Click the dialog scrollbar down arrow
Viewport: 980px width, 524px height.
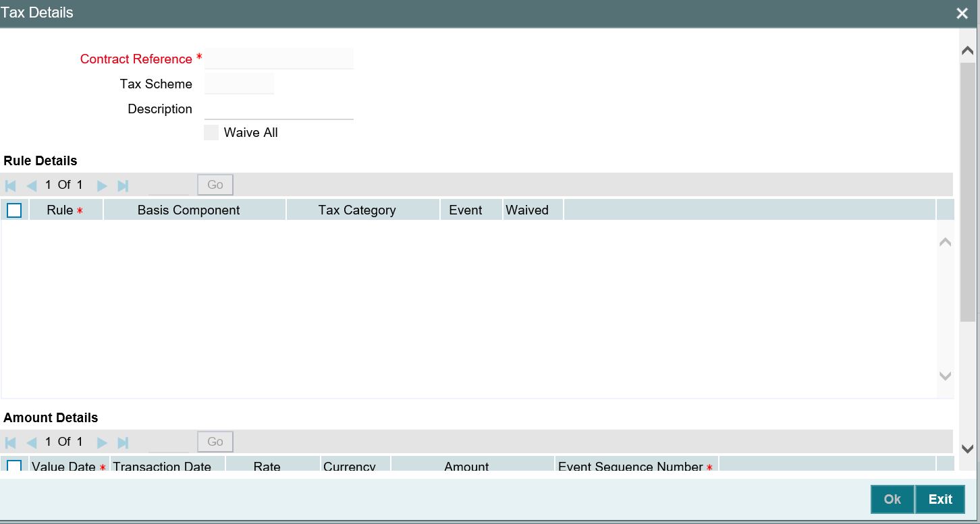967,449
